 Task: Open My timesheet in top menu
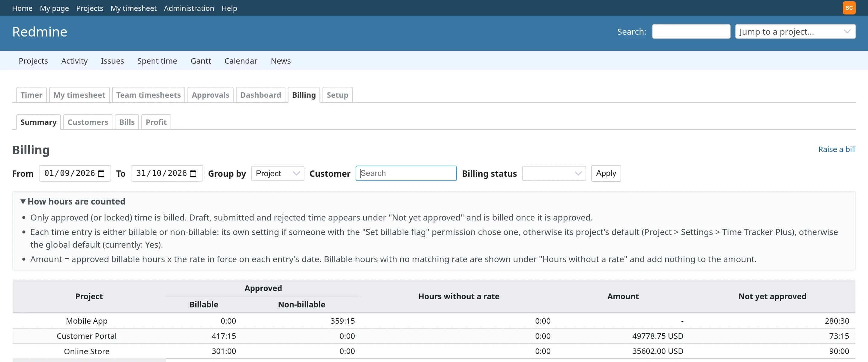(134, 8)
